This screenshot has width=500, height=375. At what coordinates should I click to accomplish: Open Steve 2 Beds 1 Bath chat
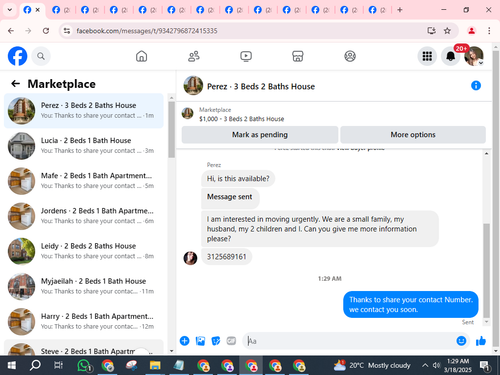[84, 347]
